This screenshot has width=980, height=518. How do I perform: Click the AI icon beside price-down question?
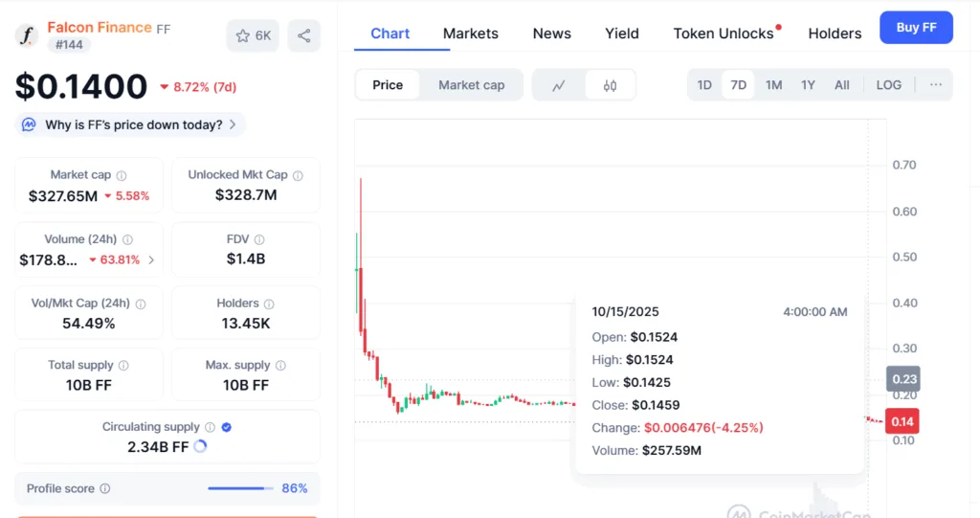29,124
